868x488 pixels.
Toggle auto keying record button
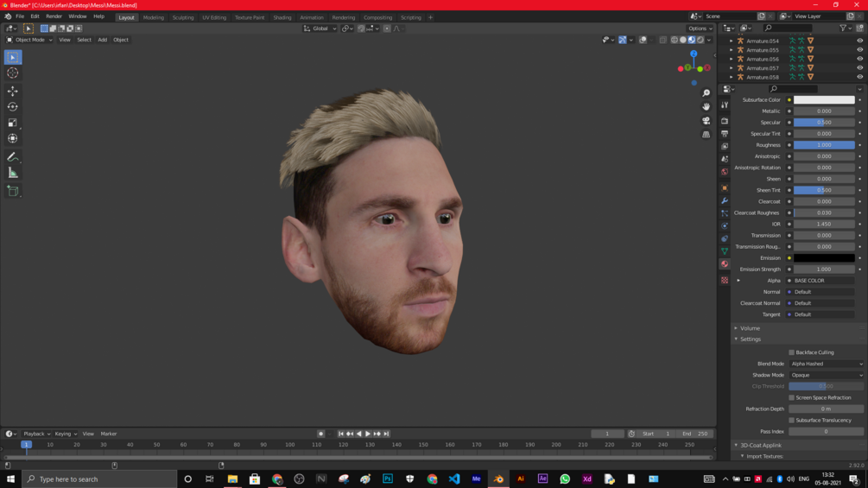320,434
